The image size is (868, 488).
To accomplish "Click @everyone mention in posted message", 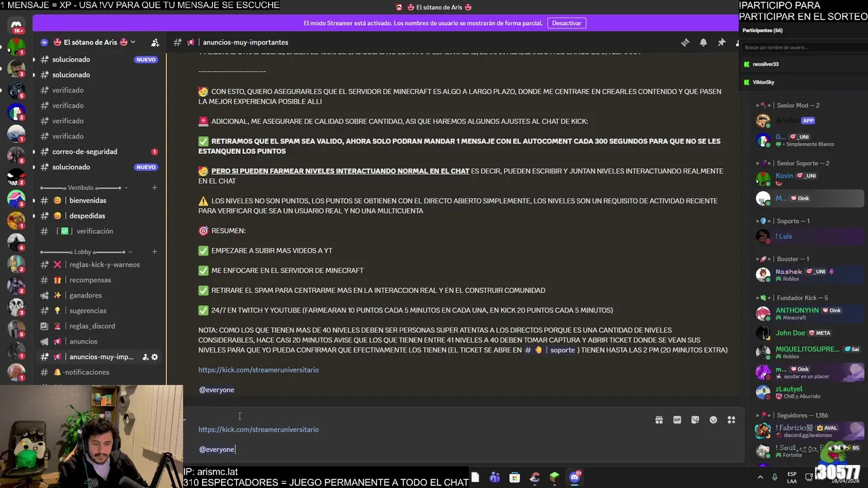I will point(216,390).
